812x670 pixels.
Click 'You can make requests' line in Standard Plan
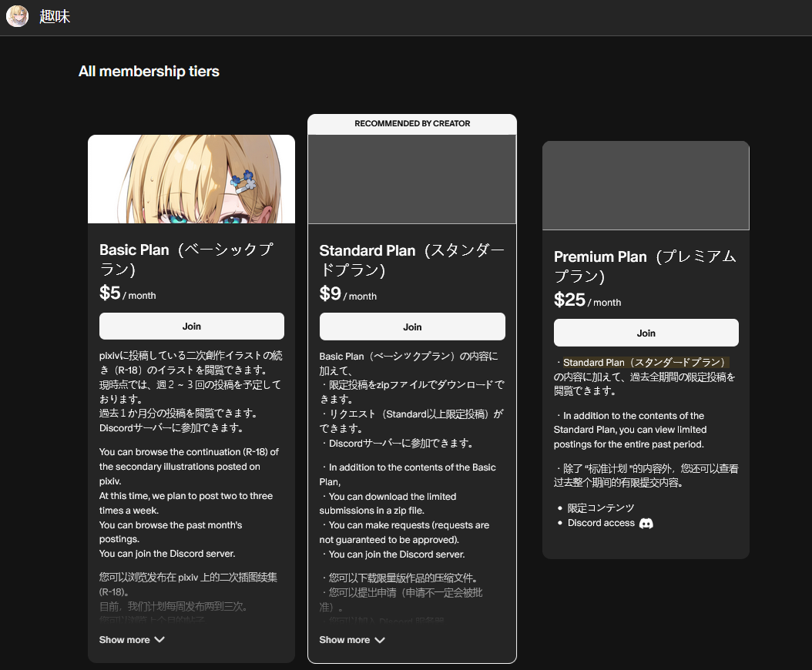404,532
